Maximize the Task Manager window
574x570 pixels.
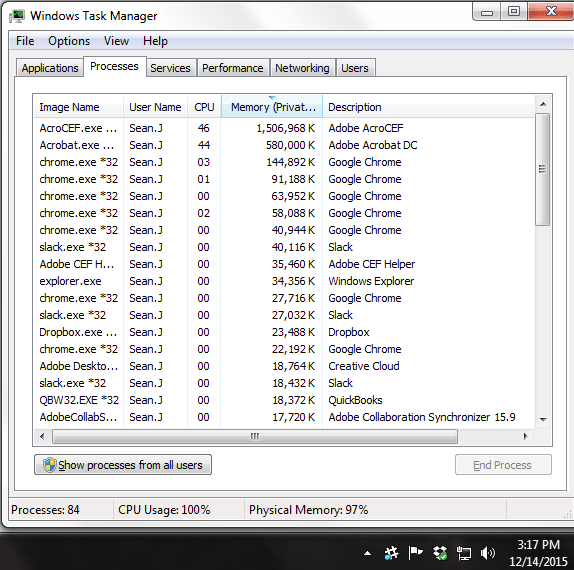514,12
